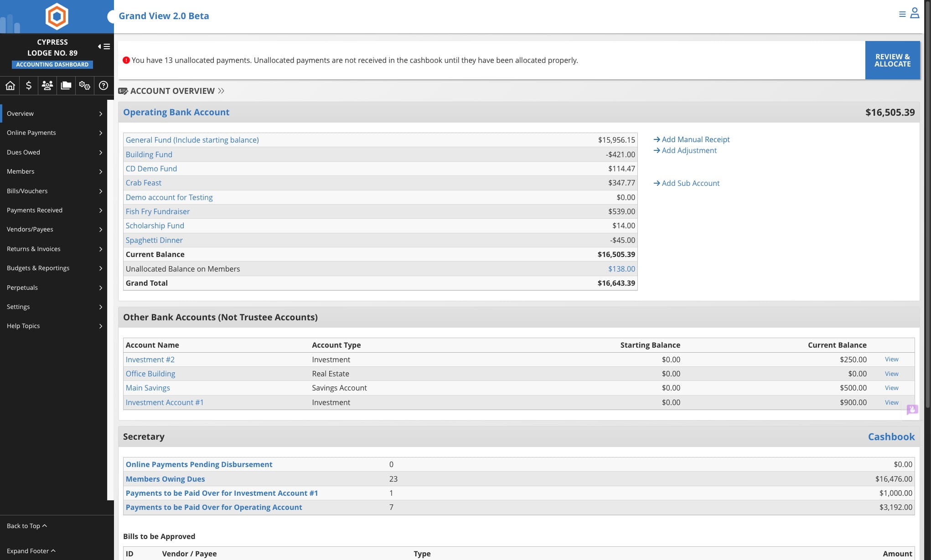Open Payments to be Paid Over for Investment Account #1
This screenshot has width=931, height=560.
point(222,493)
